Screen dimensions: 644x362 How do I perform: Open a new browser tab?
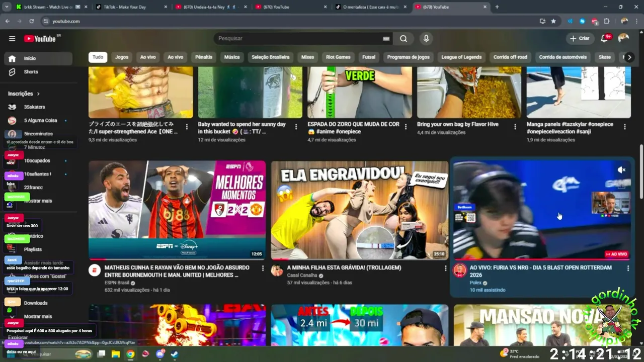(x=497, y=7)
